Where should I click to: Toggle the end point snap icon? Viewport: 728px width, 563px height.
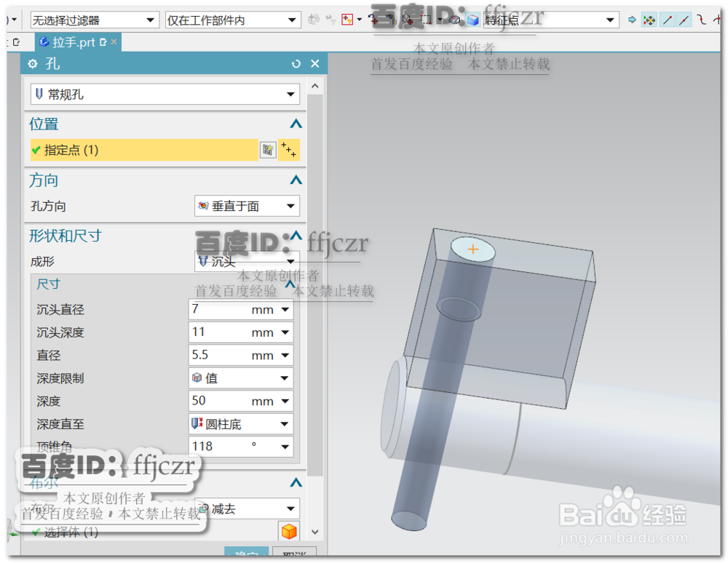668,20
